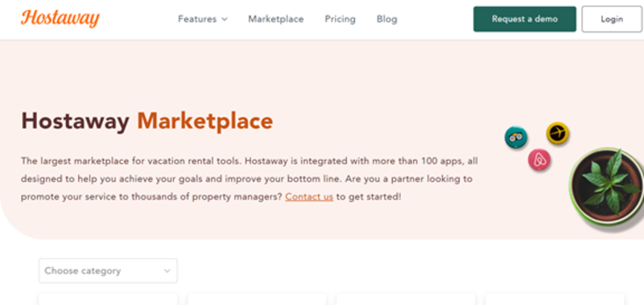This screenshot has height=305, width=644.
Task: Select the first app card below the category dropdown
Action: pyautogui.click(x=108, y=299)
